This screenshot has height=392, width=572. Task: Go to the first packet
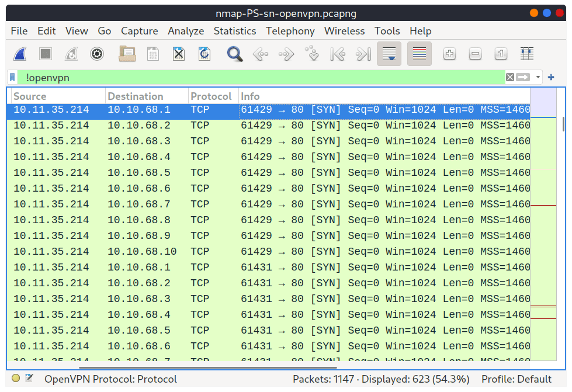pyautogui.click(x=338, y=54)
